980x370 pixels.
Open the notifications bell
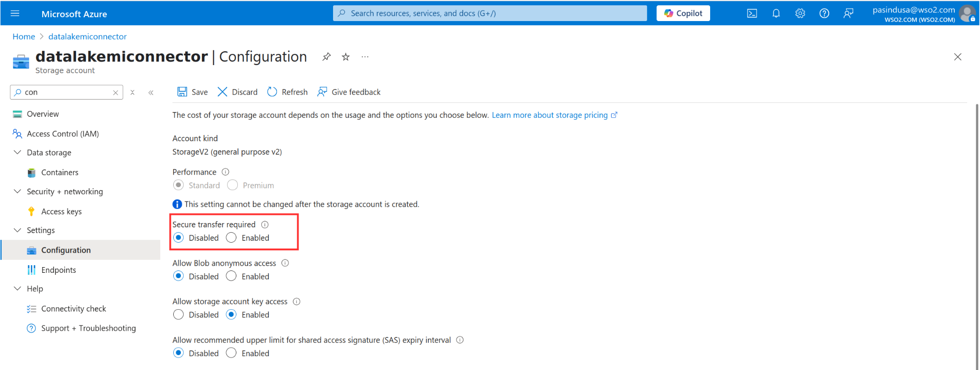tap(776, 13)
